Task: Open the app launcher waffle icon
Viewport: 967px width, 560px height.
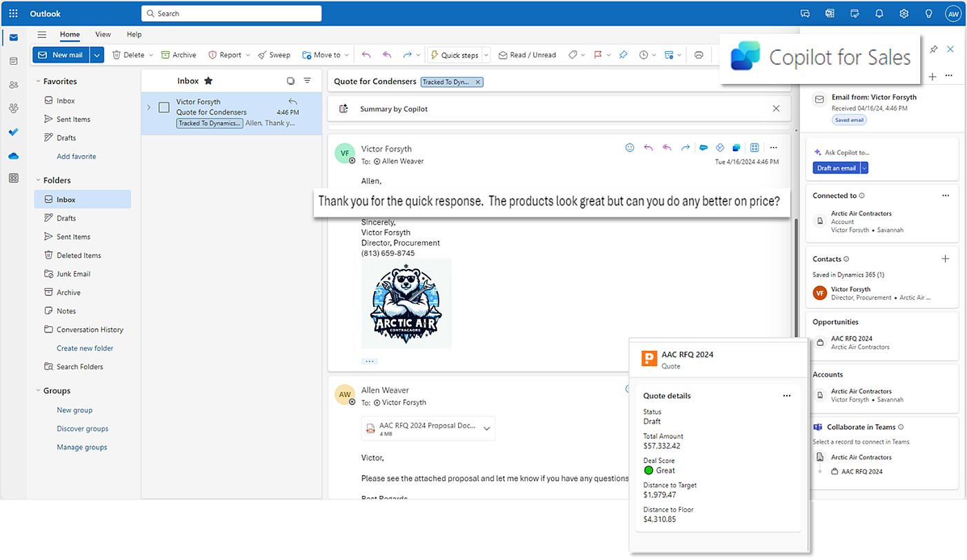Action: [13, 13]
